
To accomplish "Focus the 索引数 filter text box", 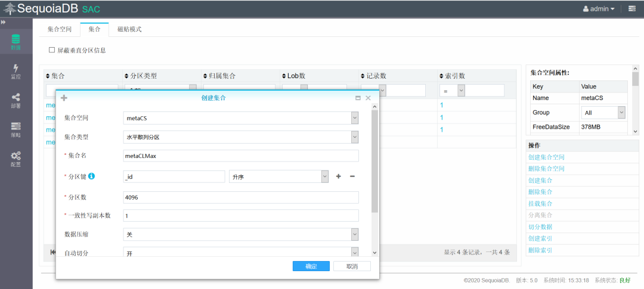I will point(485,91).
